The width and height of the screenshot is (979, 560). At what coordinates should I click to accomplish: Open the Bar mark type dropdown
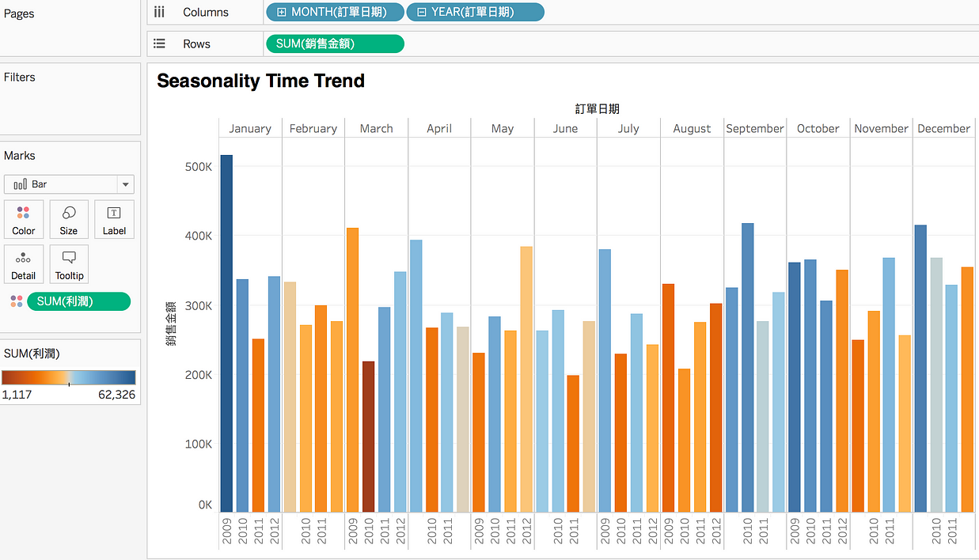coord(124,184)
